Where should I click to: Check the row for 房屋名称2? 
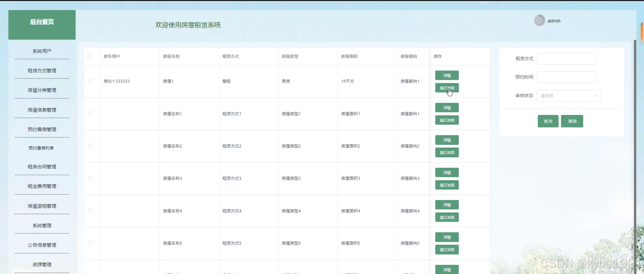pos(91,146)
